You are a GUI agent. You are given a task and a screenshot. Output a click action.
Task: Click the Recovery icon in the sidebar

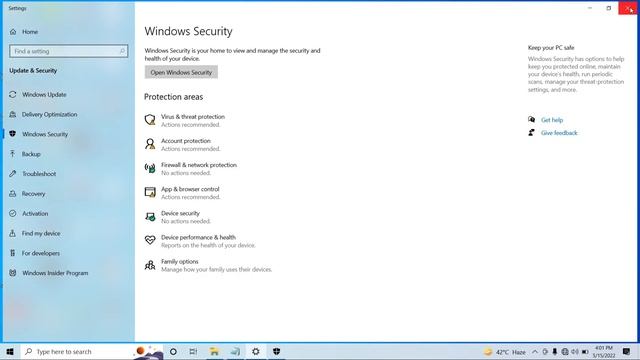[x=13, y=193]
